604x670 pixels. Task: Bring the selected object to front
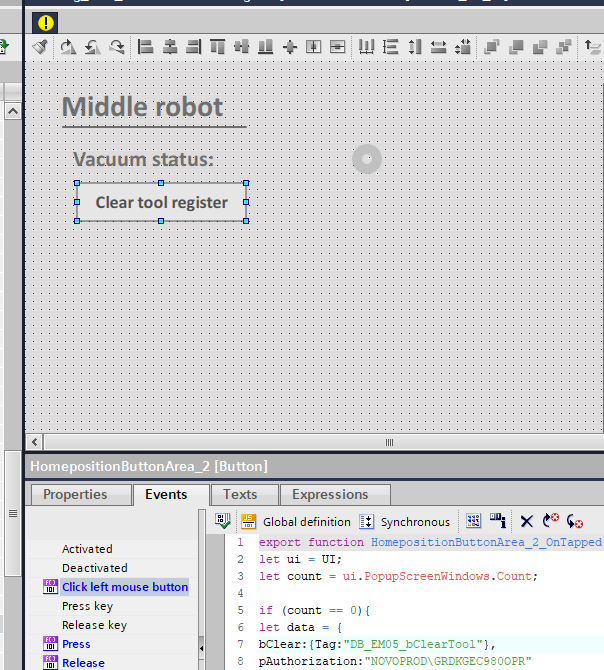coord(492,47)
